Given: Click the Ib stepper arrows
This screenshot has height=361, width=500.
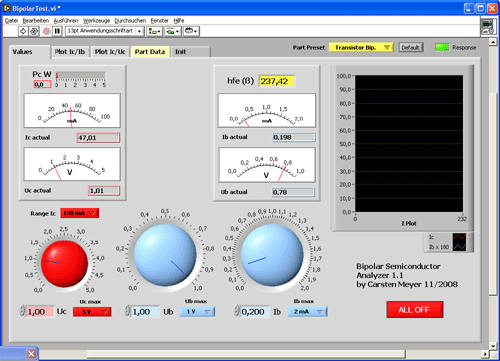Looking at the screenshot, I should [237, 311].
